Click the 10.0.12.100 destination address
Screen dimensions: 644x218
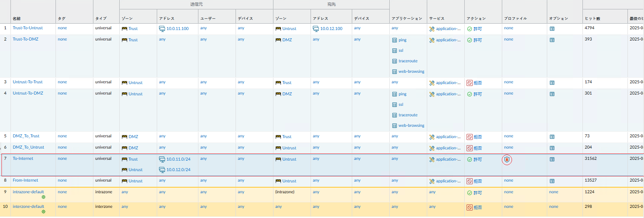331,29
